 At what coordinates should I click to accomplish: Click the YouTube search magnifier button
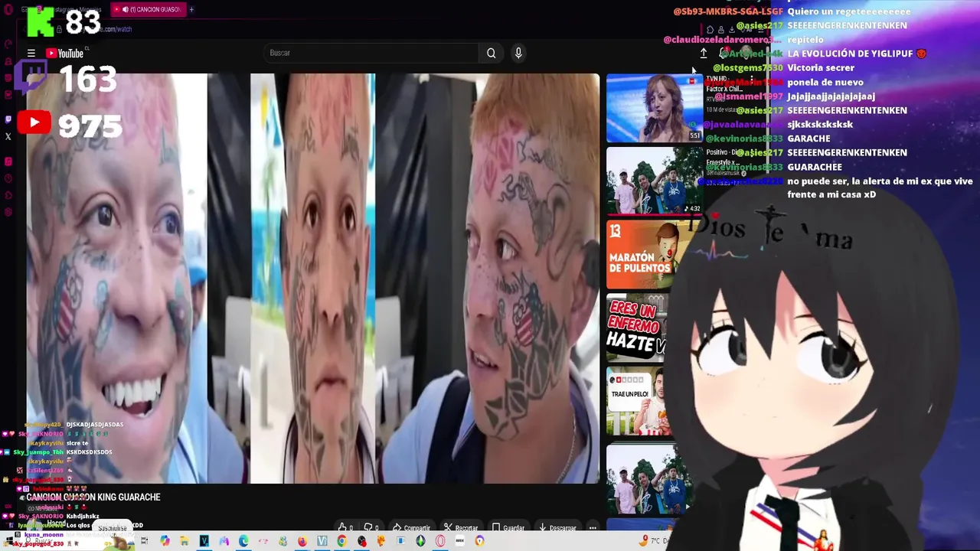click(492, 53)
